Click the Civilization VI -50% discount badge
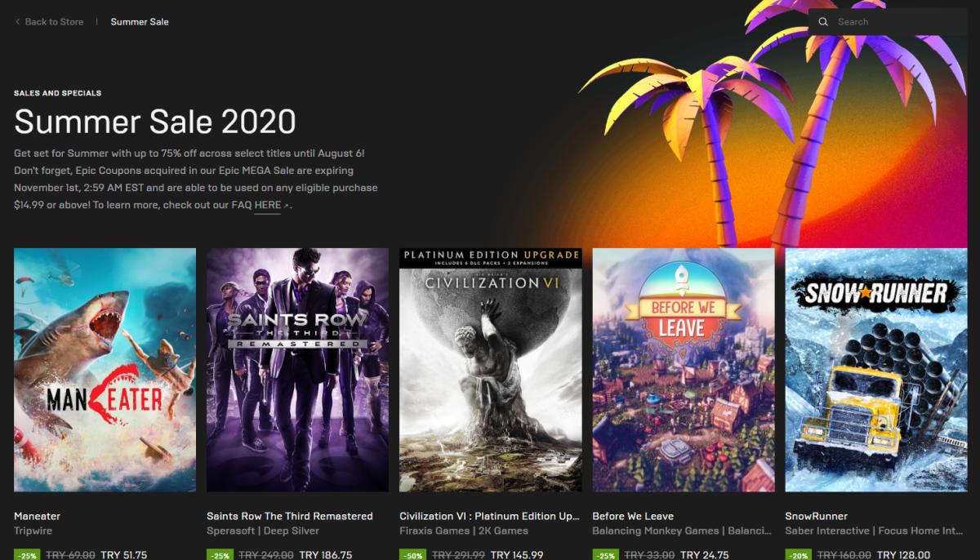The image size is (980, 560). (412, 555)
